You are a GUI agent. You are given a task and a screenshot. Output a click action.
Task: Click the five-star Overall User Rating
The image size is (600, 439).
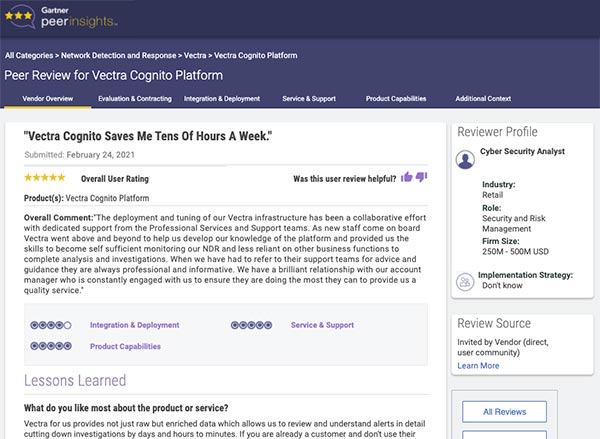pos(45,177)
